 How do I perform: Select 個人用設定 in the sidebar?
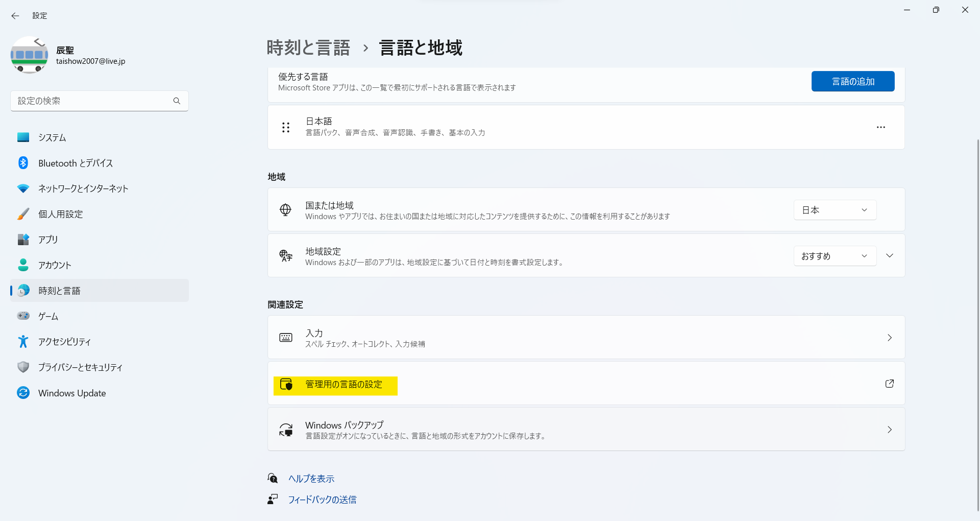click(100, 214)
